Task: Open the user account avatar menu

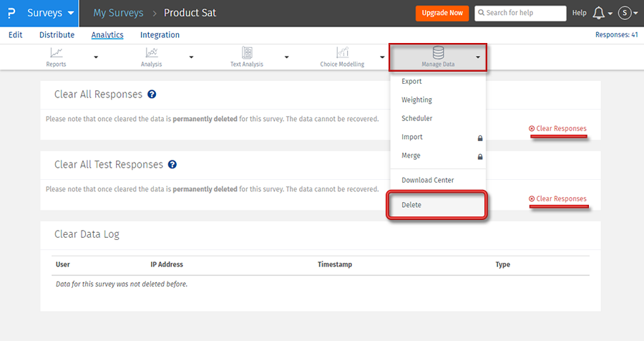Action: 625,13
